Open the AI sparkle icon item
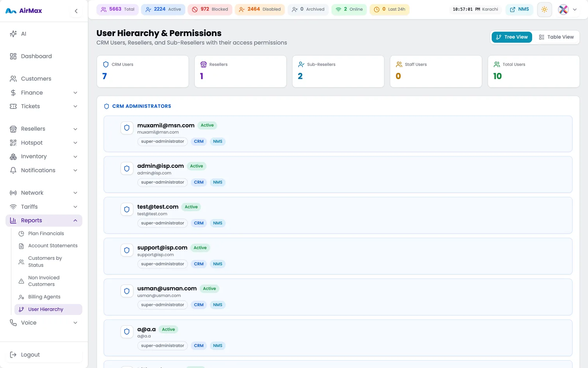588x368 pixels. click(13, 34)
